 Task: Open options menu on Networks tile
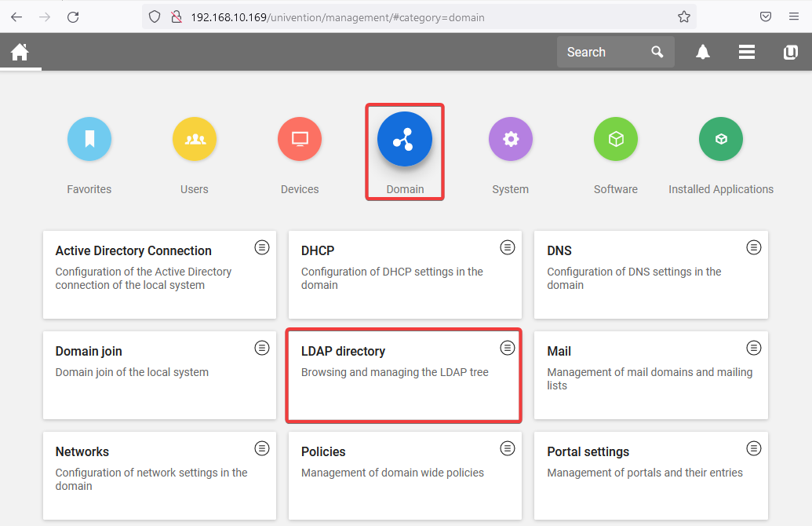coord(262,448)
